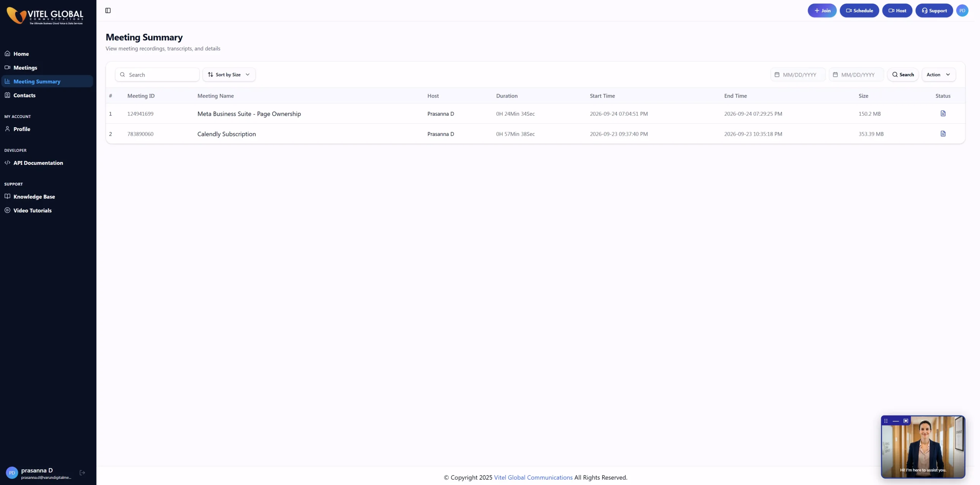
Task: Grab the assistant widget drag handle icon
Action: click(x=886, y=421)
